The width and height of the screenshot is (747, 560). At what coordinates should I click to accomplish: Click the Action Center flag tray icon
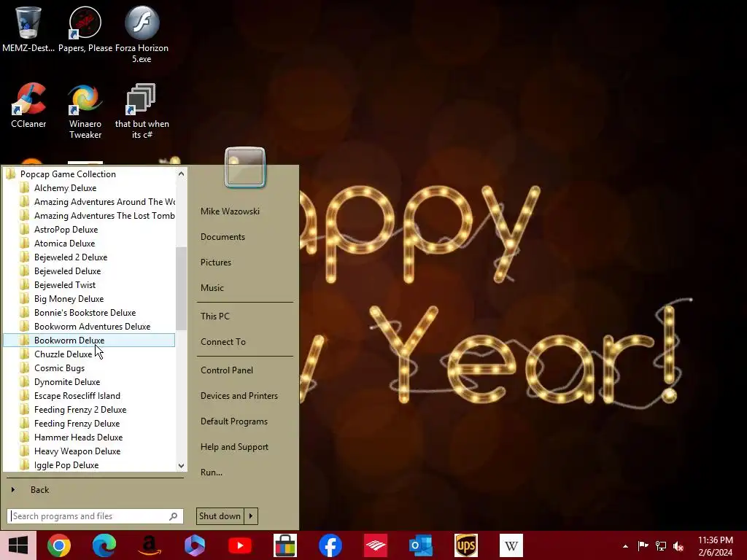[x=643, y=545]
